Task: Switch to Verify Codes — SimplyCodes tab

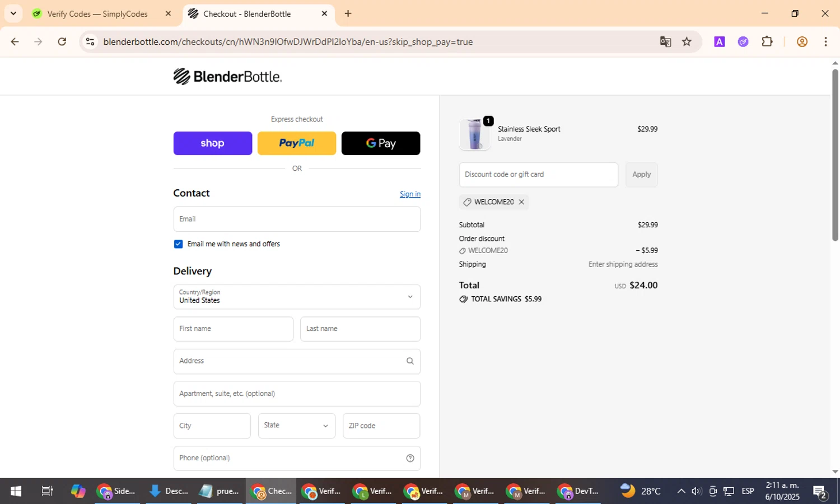Action: point(98,14)
